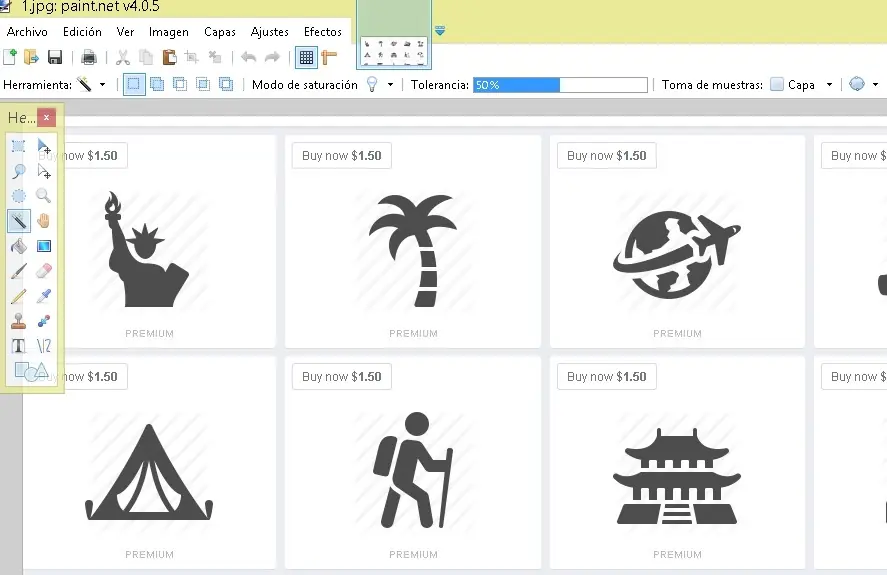The height and width of the screenshot is (575, 887).
Task: Set selection mode to Invert (xor)
Action: click(x=226, y=84)
